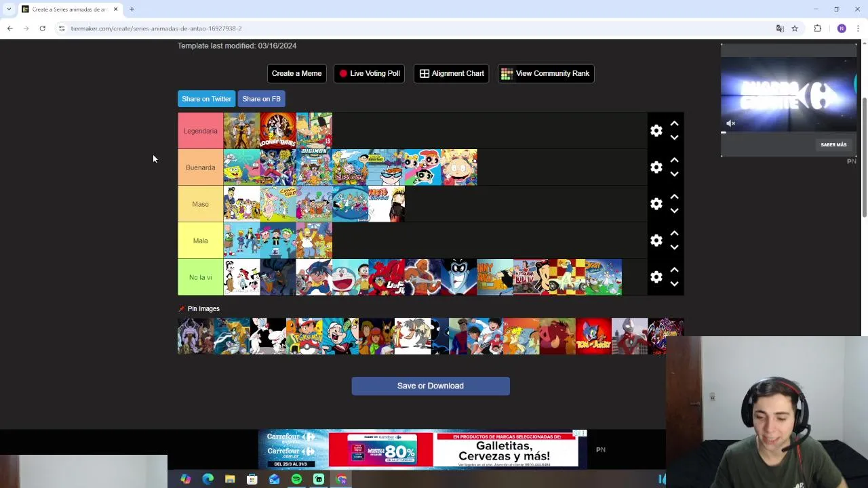Viewport: 868px width, 488px height.
Task: Click the Create a Meme button
Action: [296, 73]
